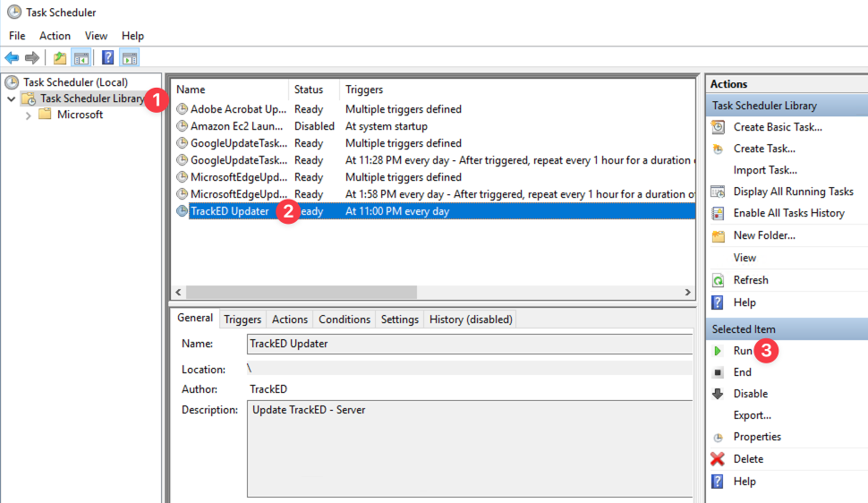Open the History (disabled) tab
This screenshot has height=503, width=868.
(470, 320)
